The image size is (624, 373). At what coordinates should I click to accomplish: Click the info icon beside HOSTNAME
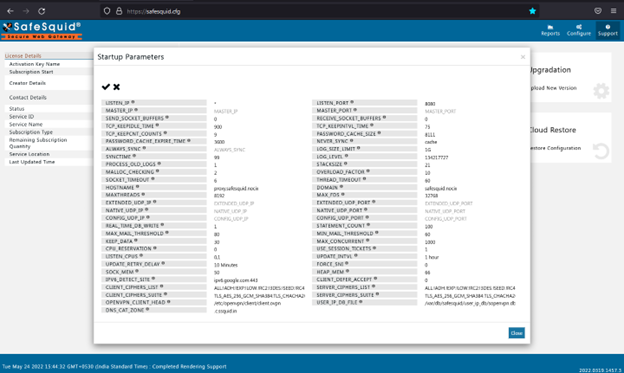[138, 187]
